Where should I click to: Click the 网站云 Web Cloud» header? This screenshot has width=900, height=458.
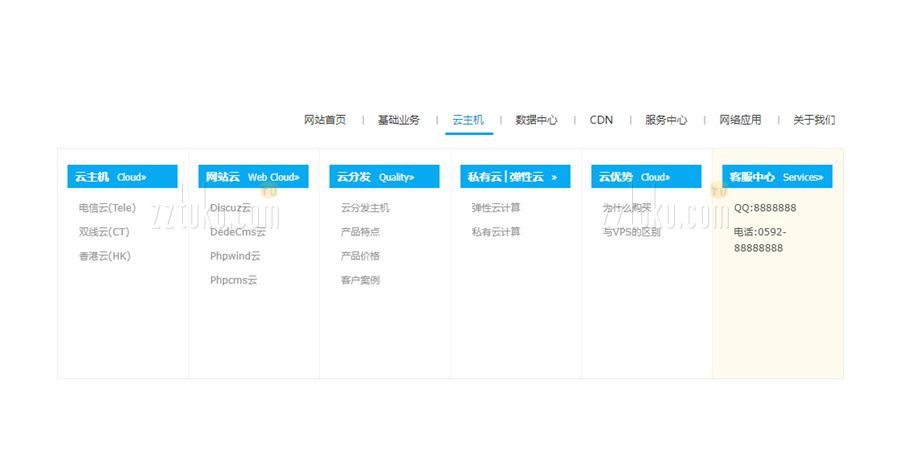[x=253, y=177]
